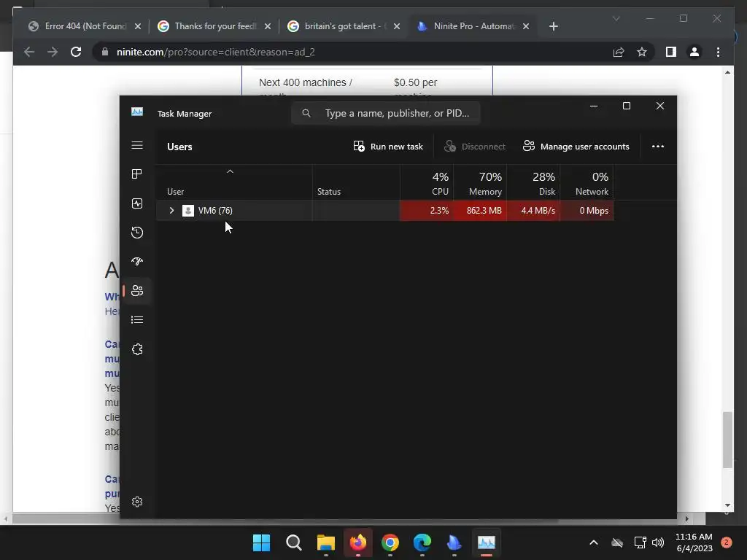Open Manage user accounts
This screenshot has width=747, height=560.
[576, 147]
